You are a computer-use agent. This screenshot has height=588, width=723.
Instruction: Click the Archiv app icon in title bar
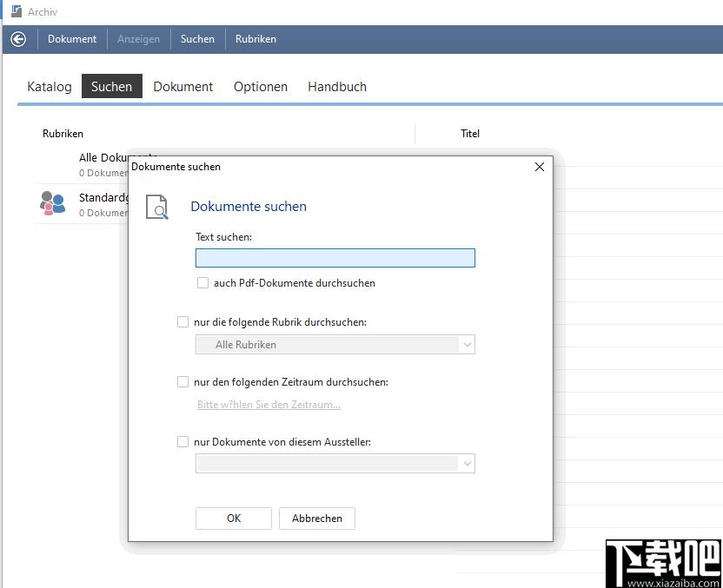(x=17, y=11)
